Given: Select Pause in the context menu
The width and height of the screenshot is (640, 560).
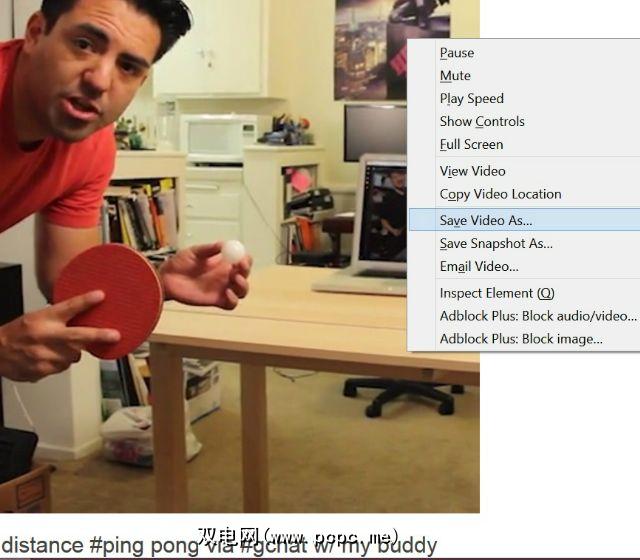Looking at the screenshot, I should point(524,53).
